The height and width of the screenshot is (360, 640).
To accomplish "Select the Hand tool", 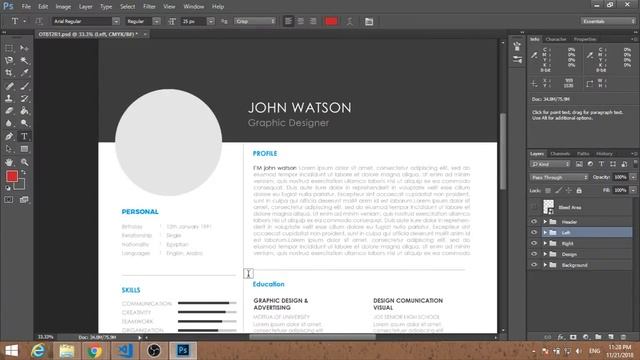I will tap(9, 162).
